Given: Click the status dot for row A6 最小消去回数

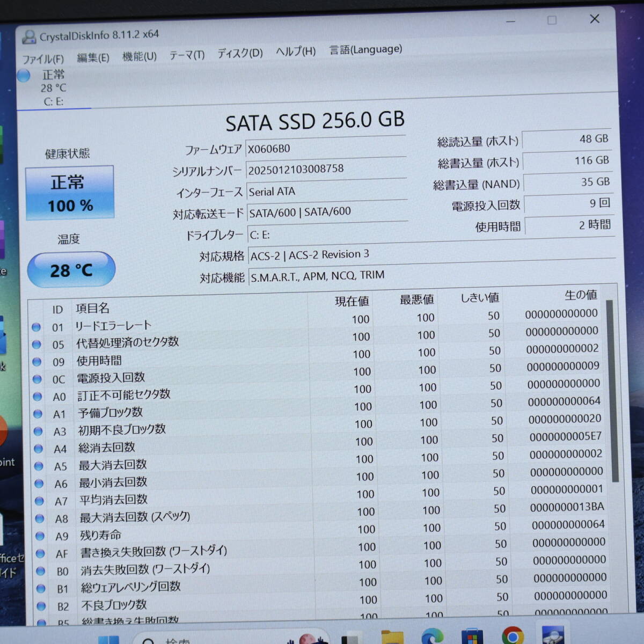Looking at the screenshot, I should [x=39, y=484].
